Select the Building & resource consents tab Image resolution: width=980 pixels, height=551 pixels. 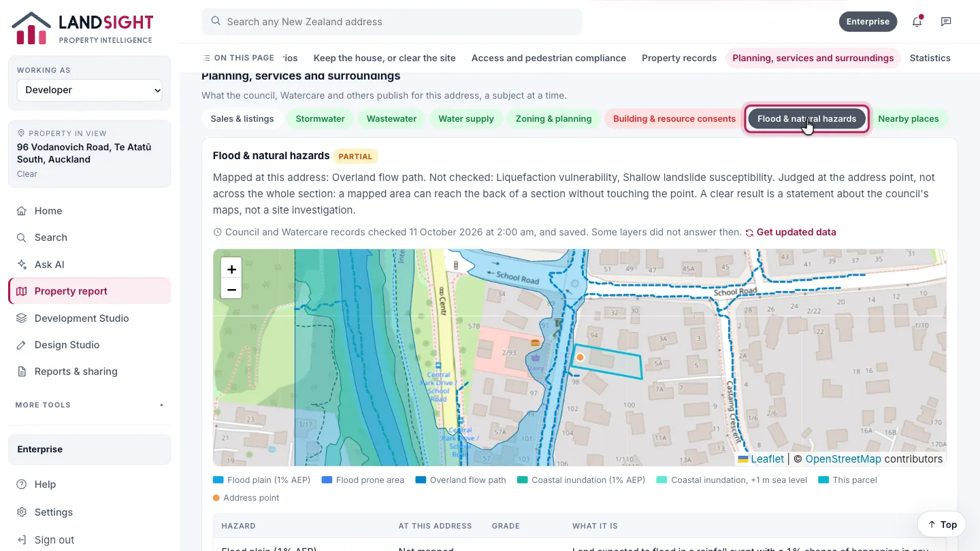pos(674,118)
